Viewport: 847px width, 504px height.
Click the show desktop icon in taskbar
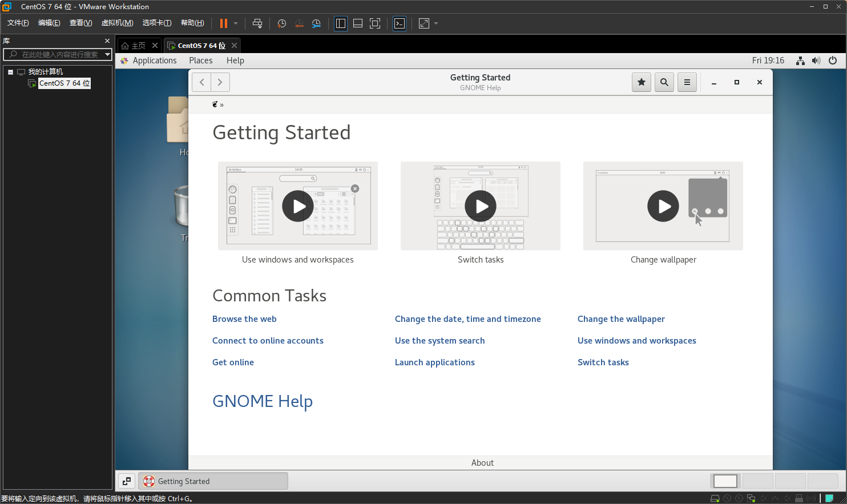coord(127,481)
